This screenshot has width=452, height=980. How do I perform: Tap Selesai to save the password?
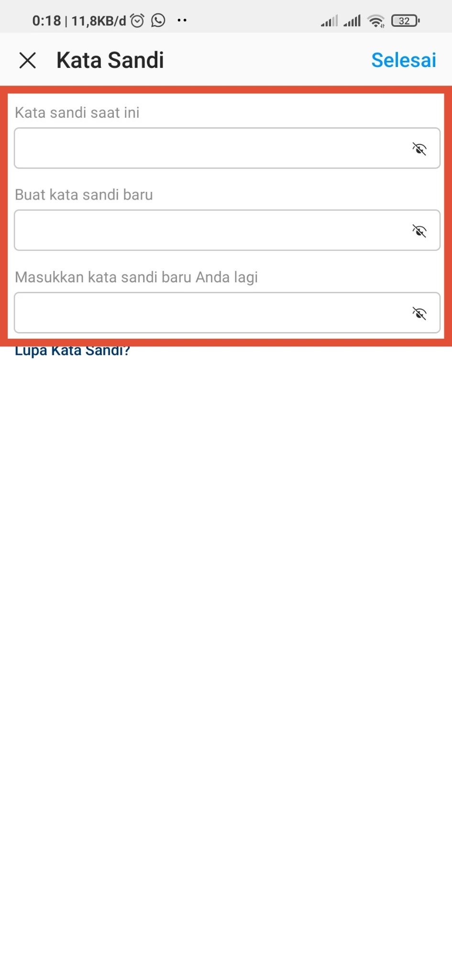[404, 60]
